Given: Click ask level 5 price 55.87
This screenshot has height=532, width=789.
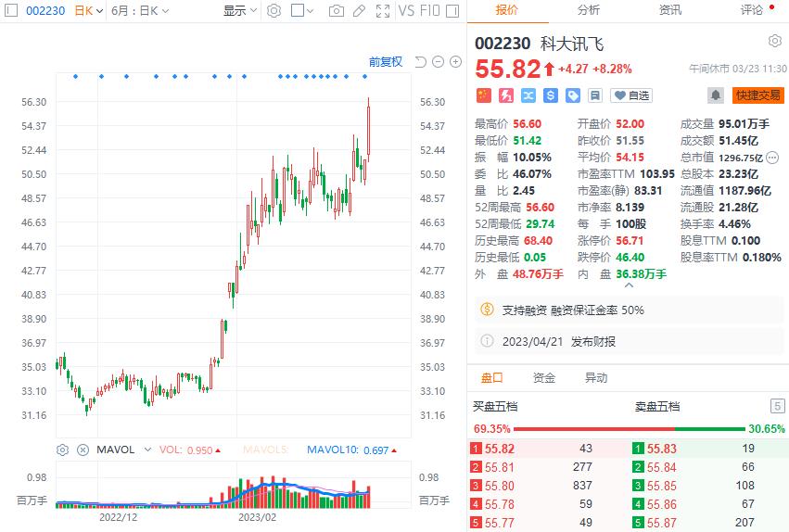Looking at the screenshot, I should [662, 523].
